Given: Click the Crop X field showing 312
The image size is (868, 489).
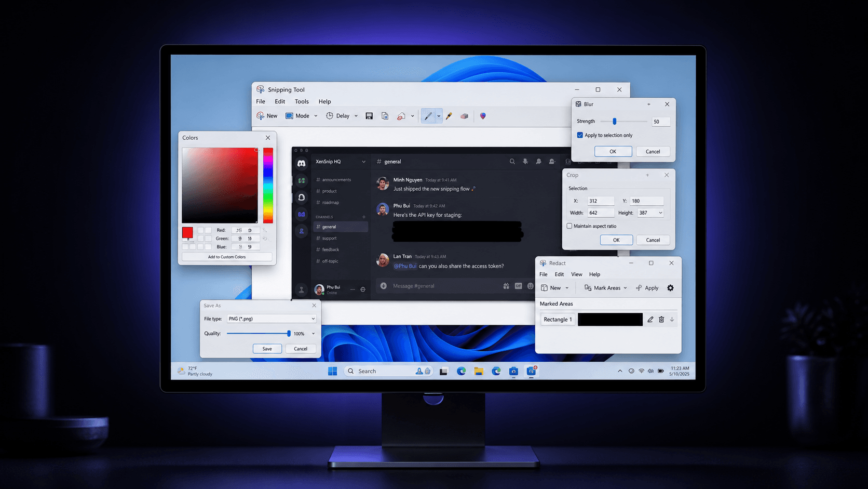Looking at the screenshot, I should point(601,201).
